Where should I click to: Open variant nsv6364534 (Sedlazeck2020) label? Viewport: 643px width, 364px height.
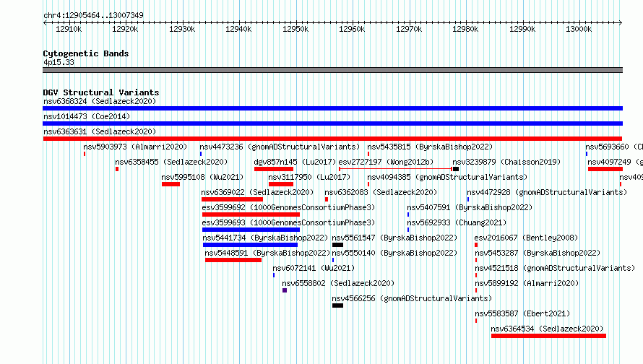547,329
